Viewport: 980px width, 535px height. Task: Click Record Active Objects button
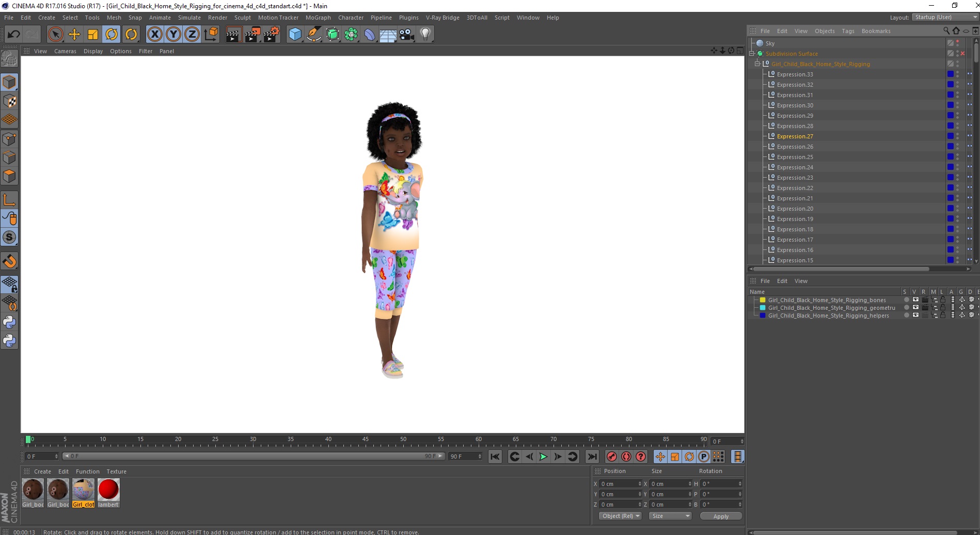pyautogui.click(x=612, y=457)
